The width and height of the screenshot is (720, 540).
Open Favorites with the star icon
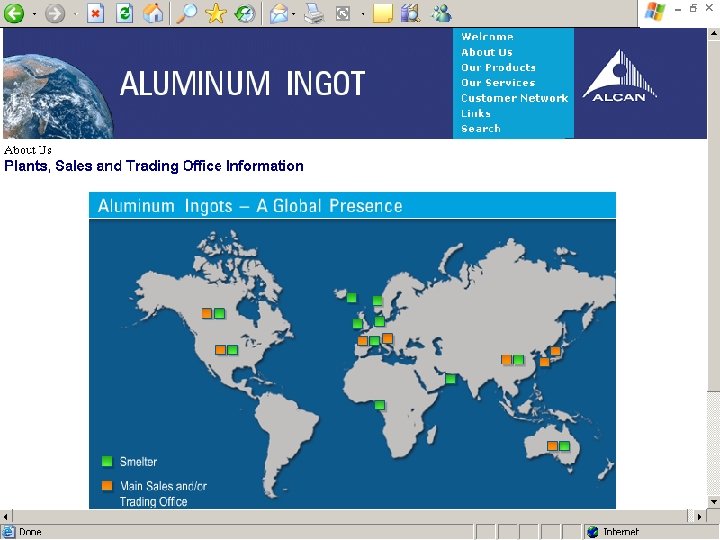coord(215,13)
